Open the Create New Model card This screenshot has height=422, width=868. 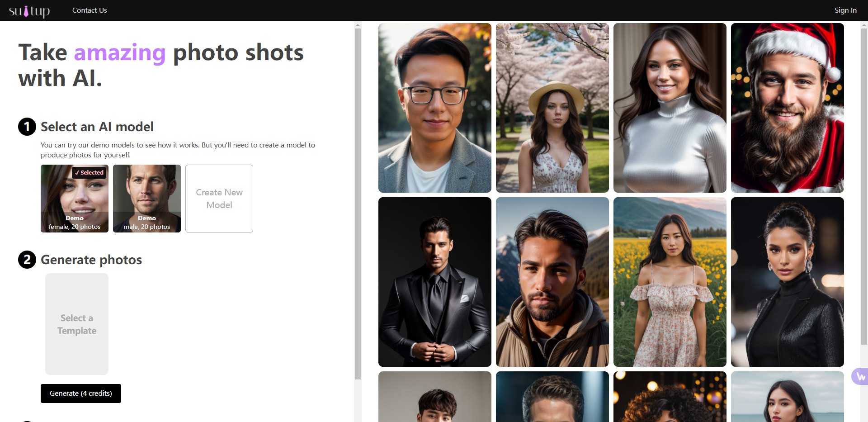click(219, 199)
